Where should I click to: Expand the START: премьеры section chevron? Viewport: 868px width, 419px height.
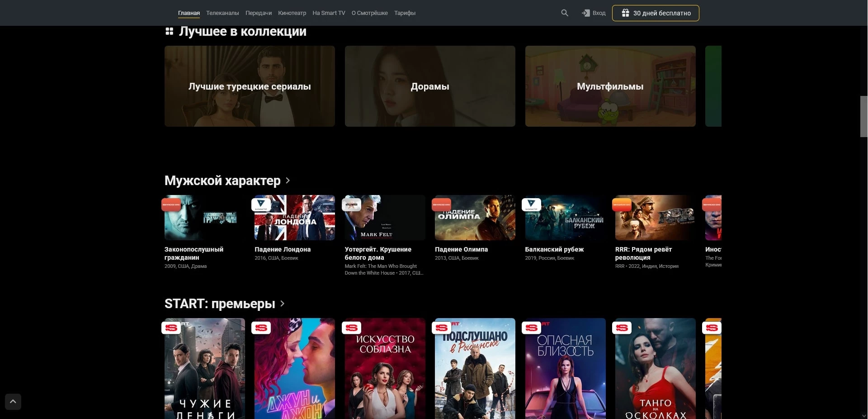(282, 304)
